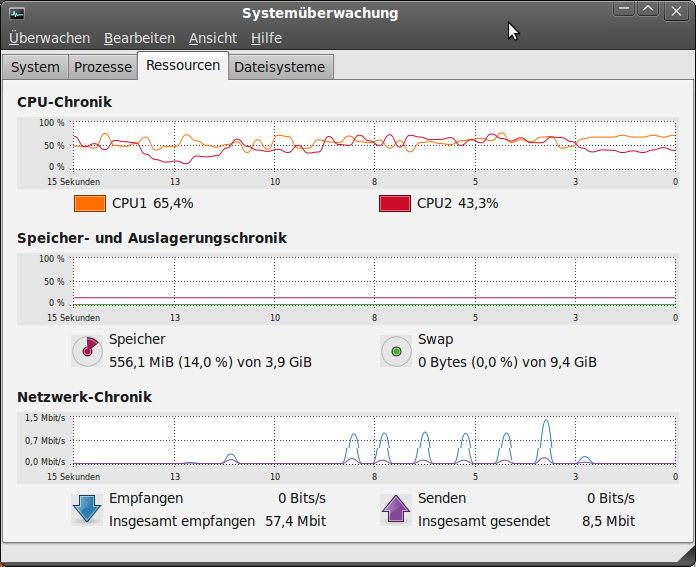Go to the Dateisysteme tab
Screen dimensions: 696x567
pyautogui.click(x=279, y=67)
